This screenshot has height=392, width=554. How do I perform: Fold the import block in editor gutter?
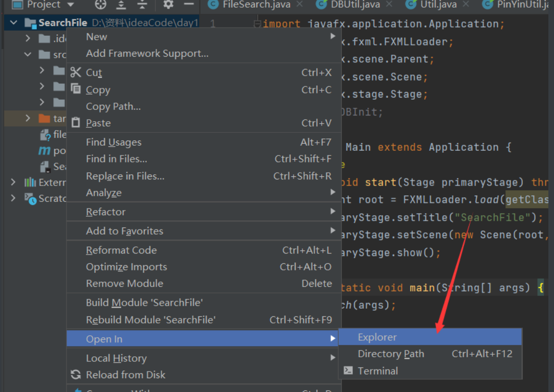[257, 24]
